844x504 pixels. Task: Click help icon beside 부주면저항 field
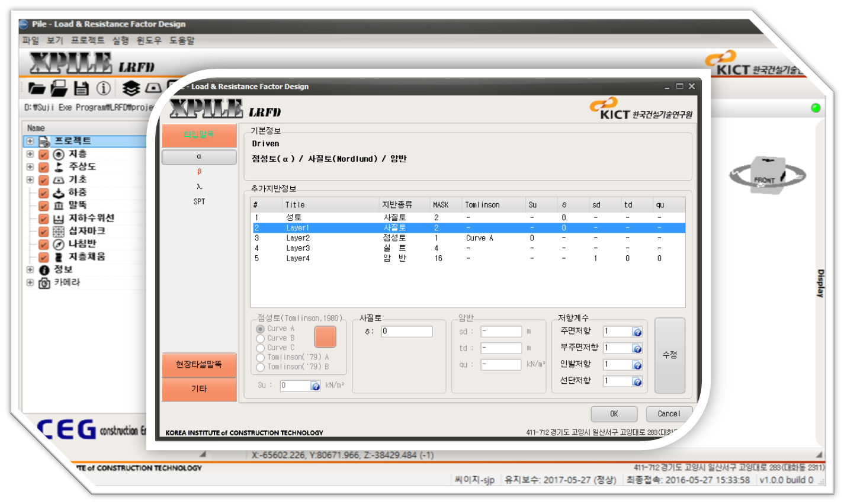[x=637, y=349]
